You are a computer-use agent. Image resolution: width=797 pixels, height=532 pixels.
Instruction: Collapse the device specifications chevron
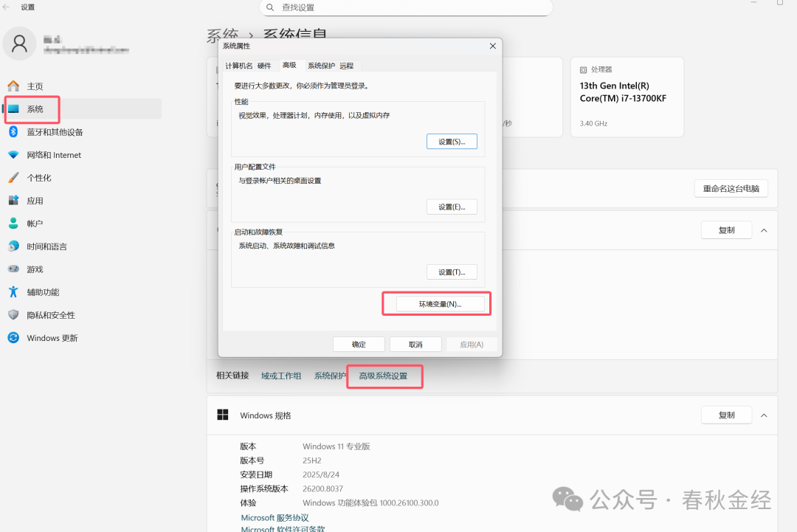coord(764,230)
